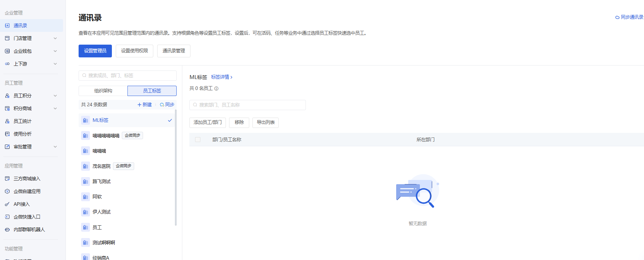Click the 员工积分 person icon
Viewport: 644px width, 260px height.
pos(7,96)
